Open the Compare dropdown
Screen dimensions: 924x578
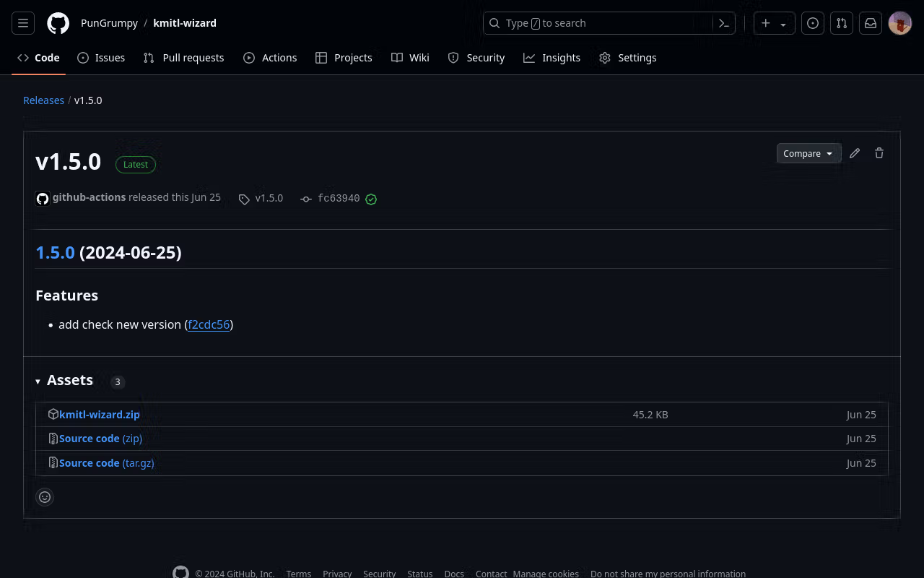coord(808,153)
